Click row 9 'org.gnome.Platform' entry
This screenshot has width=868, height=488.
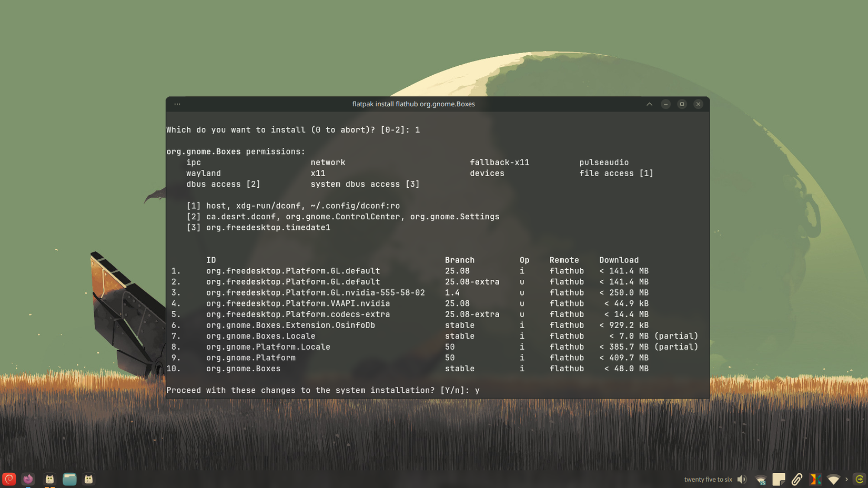click(x=251, y=358)
